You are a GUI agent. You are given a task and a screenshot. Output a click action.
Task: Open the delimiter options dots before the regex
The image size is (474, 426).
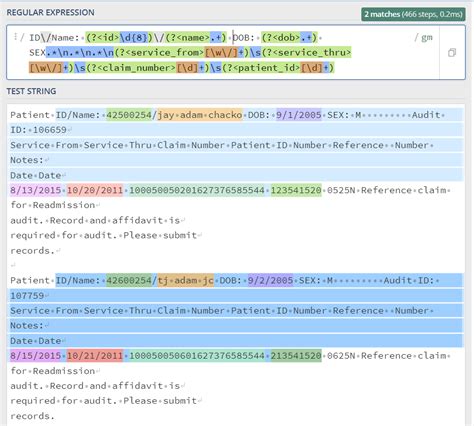click(x=15, y=37)
